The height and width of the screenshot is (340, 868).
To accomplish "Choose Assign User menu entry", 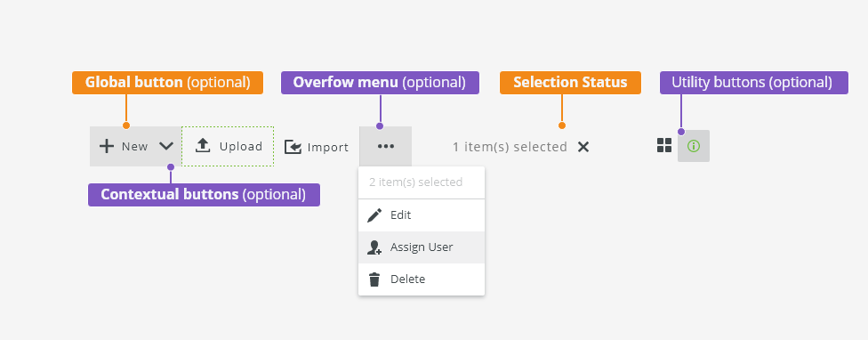I will (422, 247).
